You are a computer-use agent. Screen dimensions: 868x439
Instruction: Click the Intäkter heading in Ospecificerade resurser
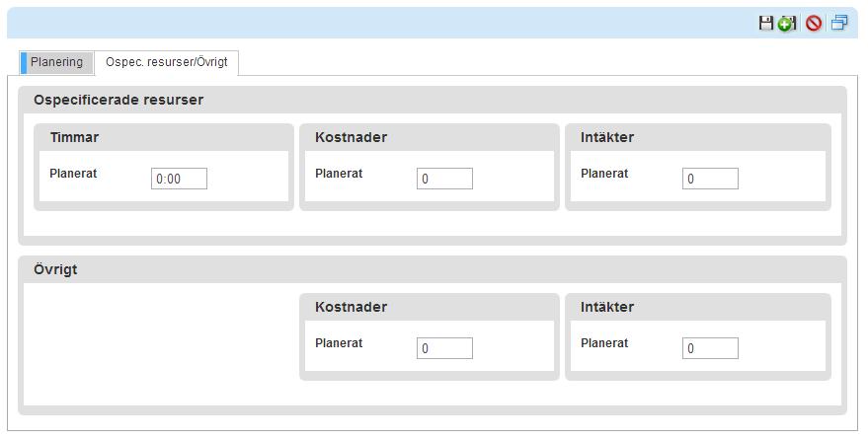pos(607,137)
